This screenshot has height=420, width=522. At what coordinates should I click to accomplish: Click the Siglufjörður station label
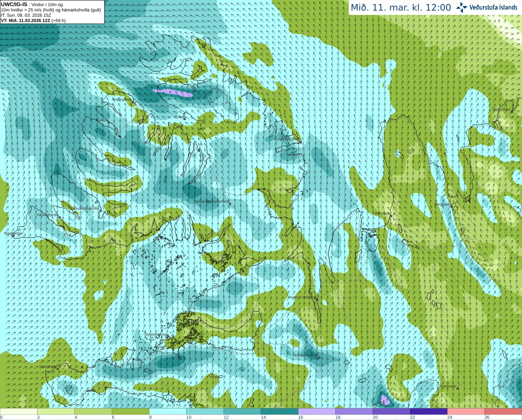pyautogui.click(x=501, y=109)
